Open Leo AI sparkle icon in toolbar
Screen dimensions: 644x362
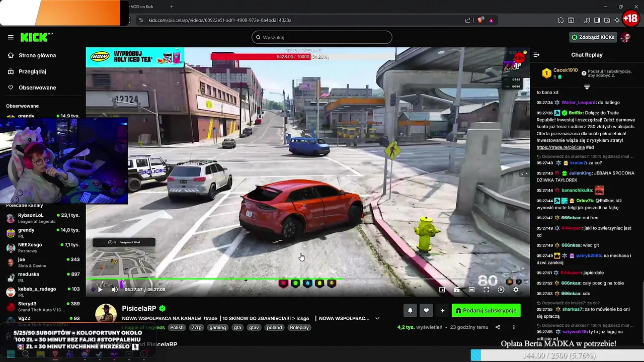[x=617, y=20]
